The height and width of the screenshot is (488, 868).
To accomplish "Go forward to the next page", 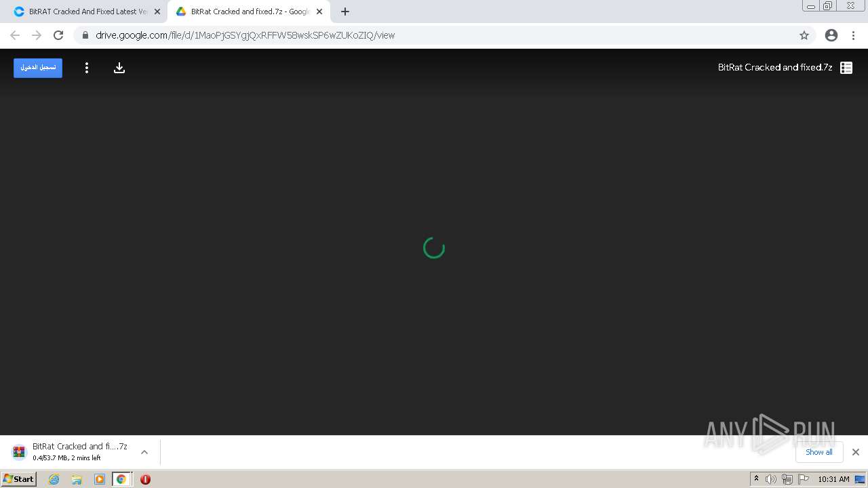I will pyautogui.click(x=37, y=35).
